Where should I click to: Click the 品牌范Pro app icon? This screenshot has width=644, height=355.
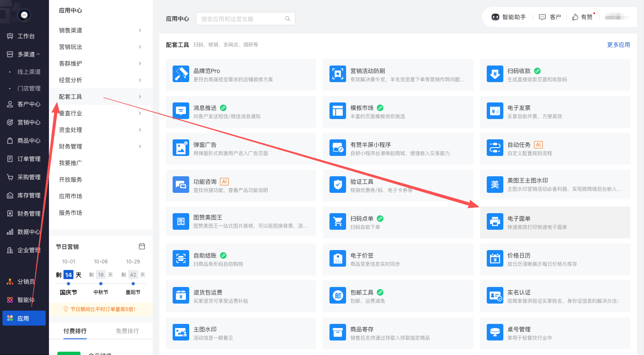[181, 74]
